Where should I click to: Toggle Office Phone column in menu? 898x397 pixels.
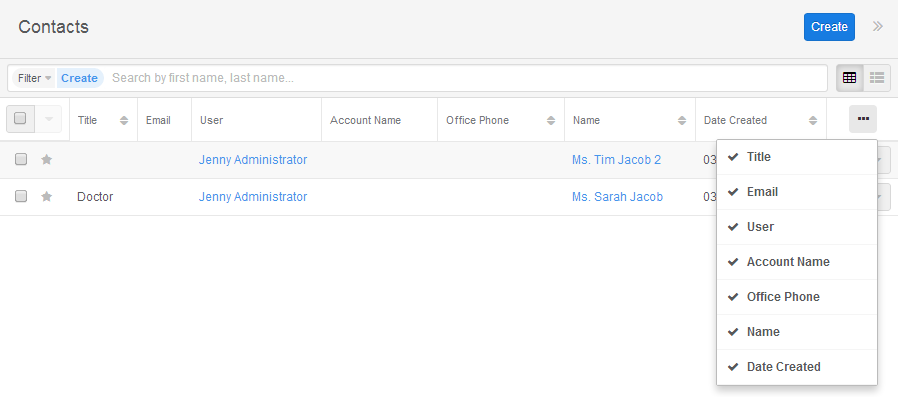[797, 297]
